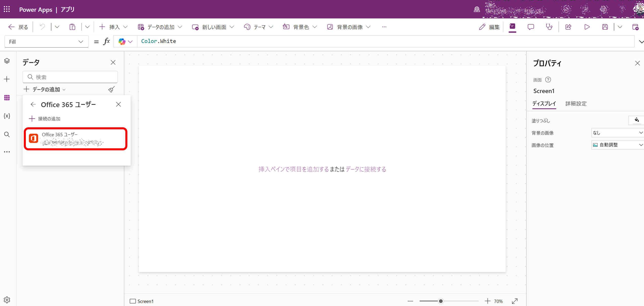This screenshot has height=306, width=644.
Task: Open the データの追加 toolbar menu
Action: (x=160, y=27)
